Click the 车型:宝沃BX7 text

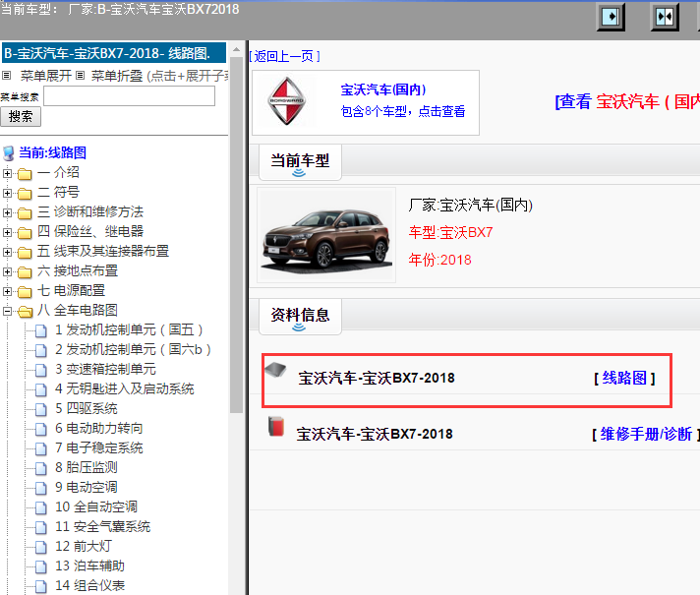point(450,233)
